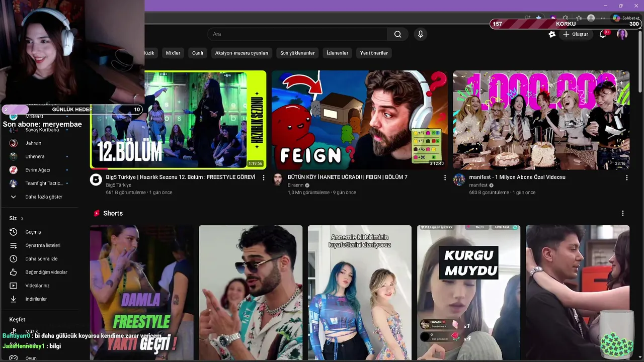
Task: Open Elraenn channel avatar
Action: 278,180
